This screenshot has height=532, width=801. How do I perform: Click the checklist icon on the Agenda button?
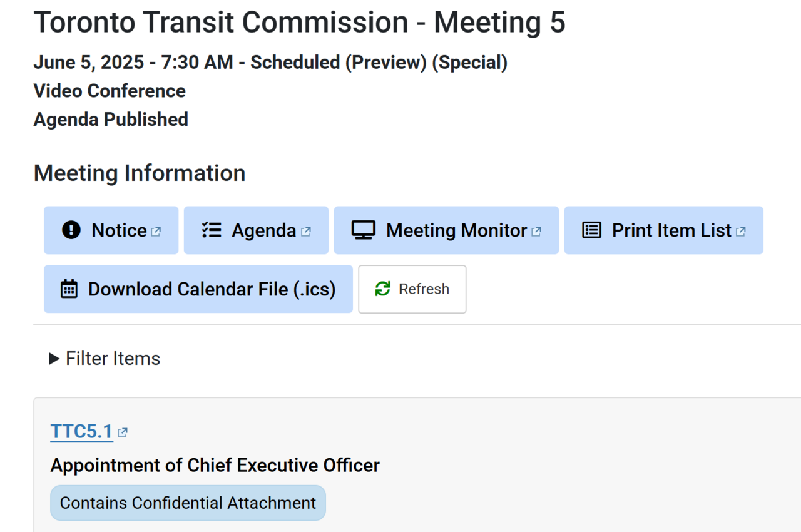click(x=212, y=230)
